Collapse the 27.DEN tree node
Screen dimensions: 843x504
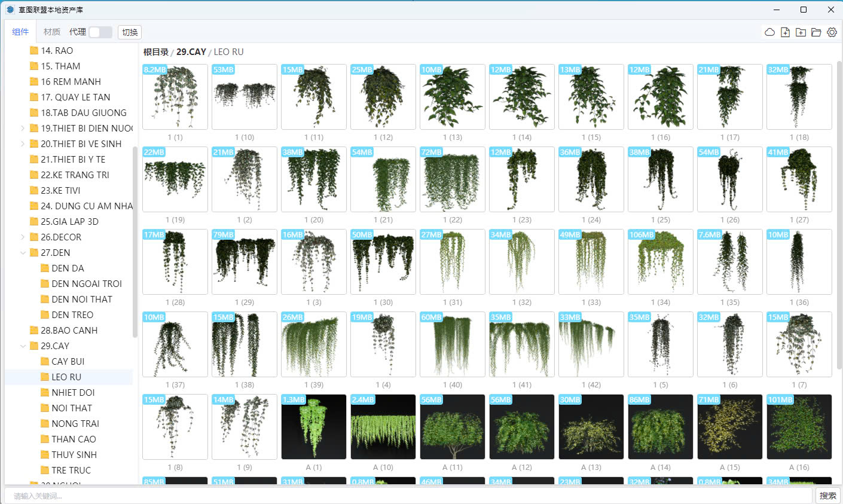[23, 252]
